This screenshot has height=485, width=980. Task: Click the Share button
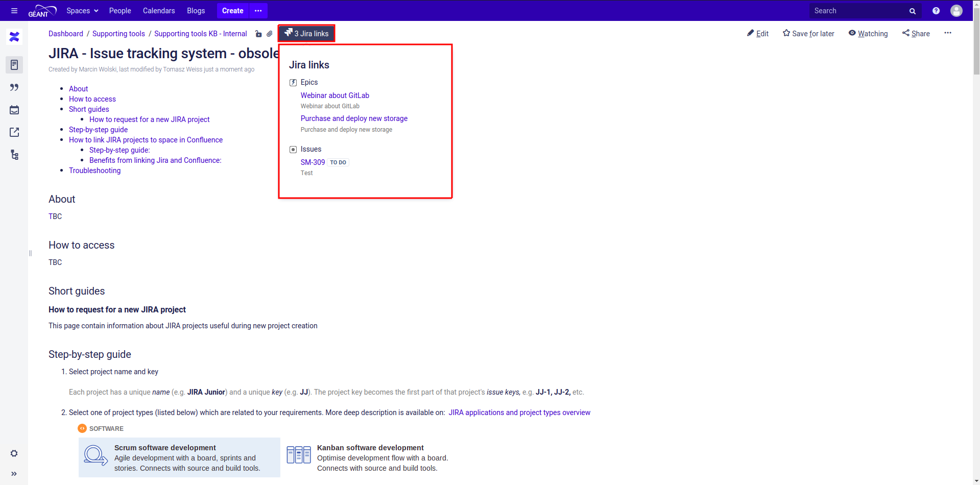coord(916,34)
